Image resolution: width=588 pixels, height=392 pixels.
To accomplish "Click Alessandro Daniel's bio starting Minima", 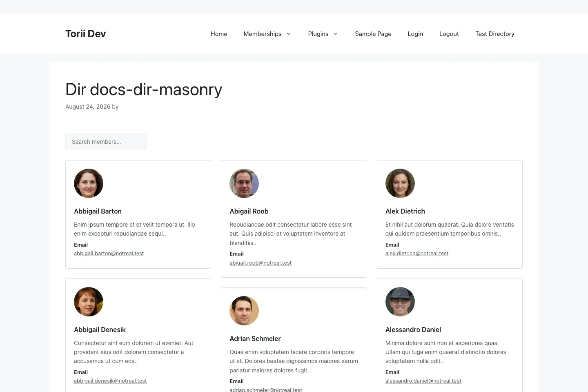I will 446,352.
